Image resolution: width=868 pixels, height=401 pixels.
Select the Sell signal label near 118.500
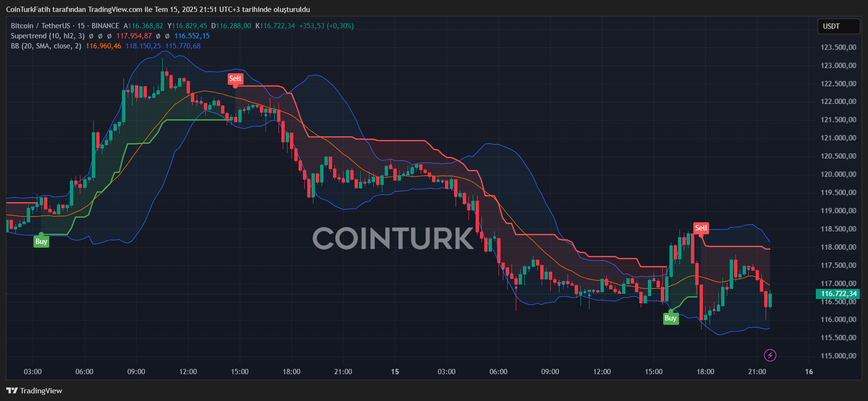(x=701, y=228)
